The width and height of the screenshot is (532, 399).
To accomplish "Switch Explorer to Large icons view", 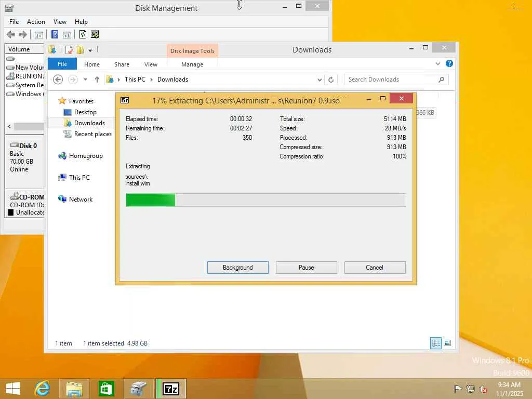I will pyautogui.click(x=447, y=343).
